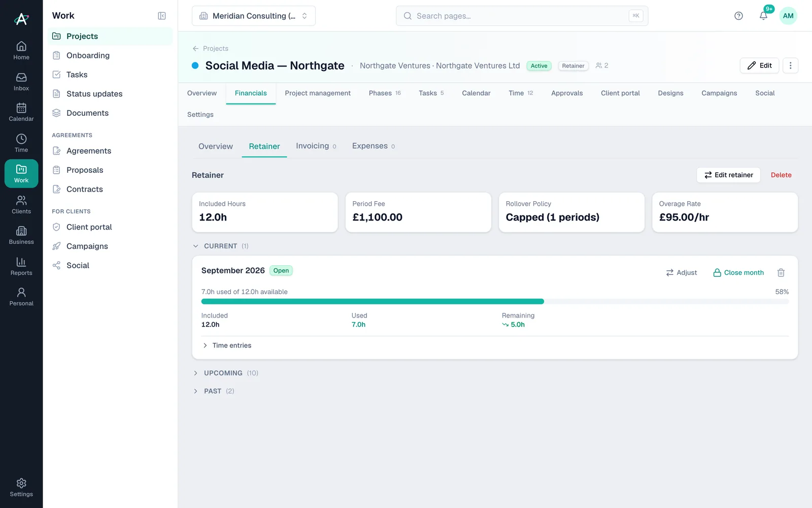Open Settings gear in the left rail
The image size is (812, 508).
21,487
